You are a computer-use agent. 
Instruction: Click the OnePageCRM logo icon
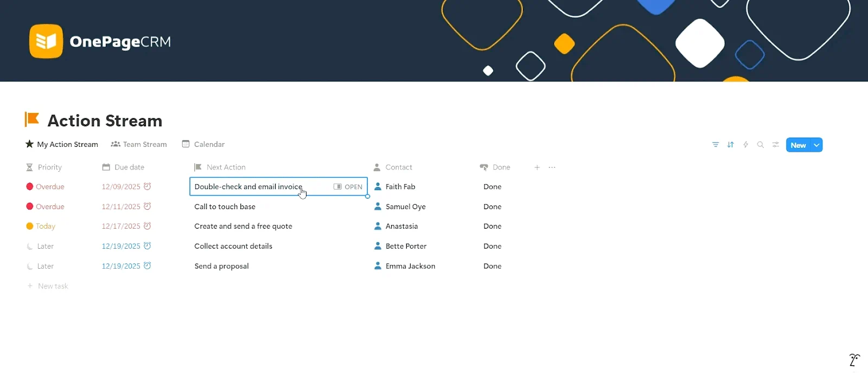point(46,41)
